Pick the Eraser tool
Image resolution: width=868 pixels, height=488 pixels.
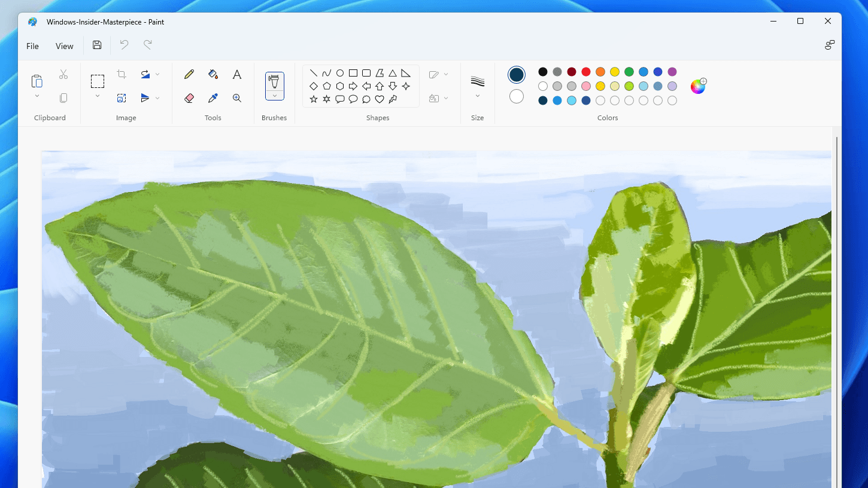189,98
